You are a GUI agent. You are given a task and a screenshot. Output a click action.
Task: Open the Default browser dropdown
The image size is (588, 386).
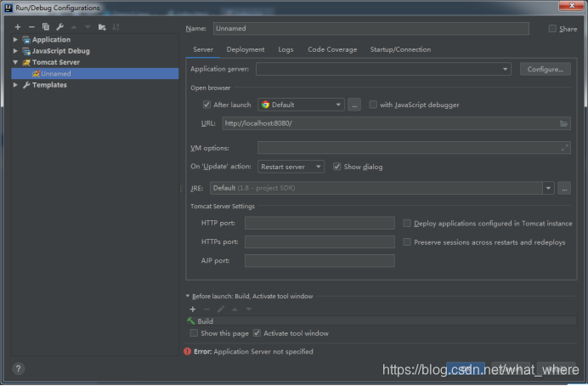click(301, 105)
